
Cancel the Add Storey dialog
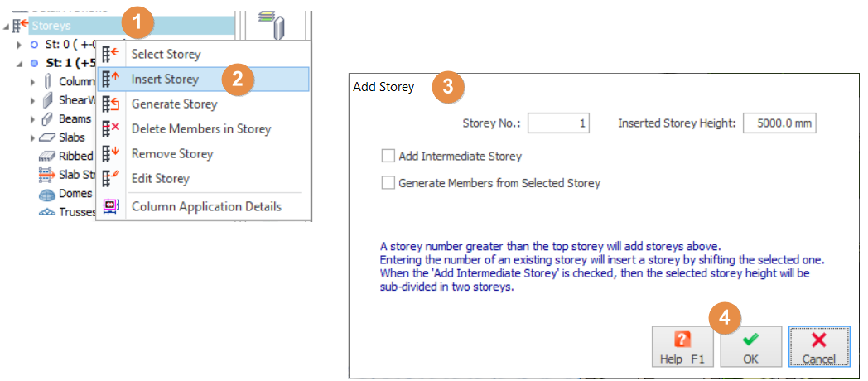pyautogui.click(x=817, y=347)
